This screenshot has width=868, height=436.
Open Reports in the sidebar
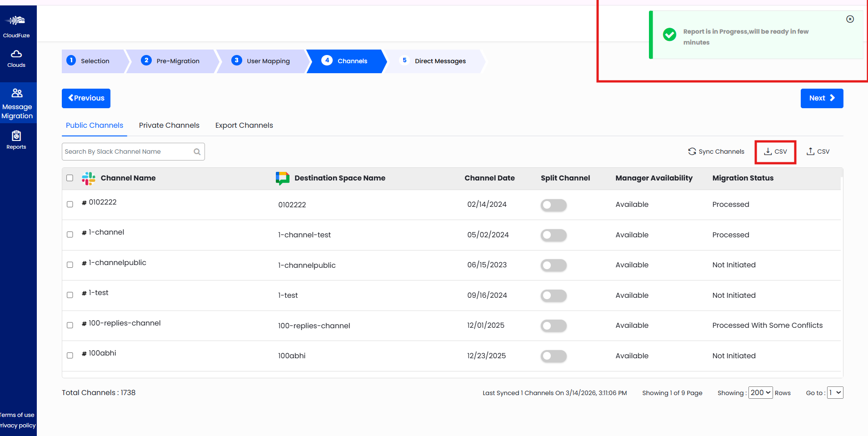pyautogui.click(x=16, y=140)
